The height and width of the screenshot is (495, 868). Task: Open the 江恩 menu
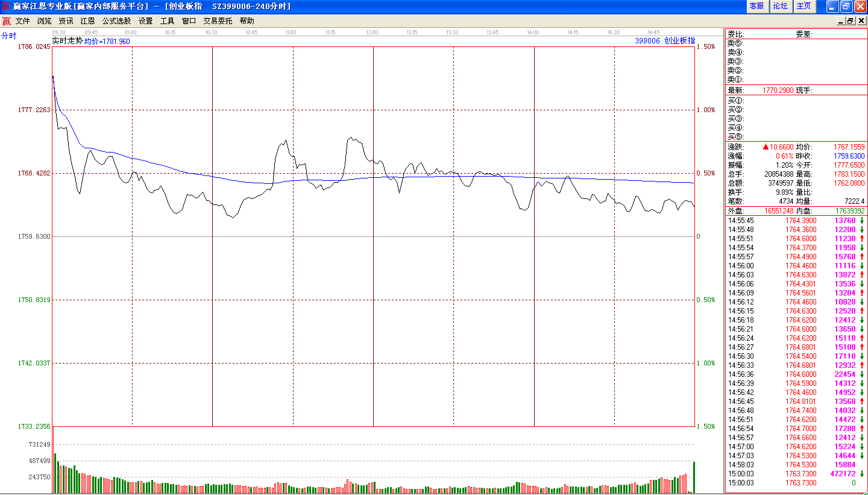(x=87, y=20)
